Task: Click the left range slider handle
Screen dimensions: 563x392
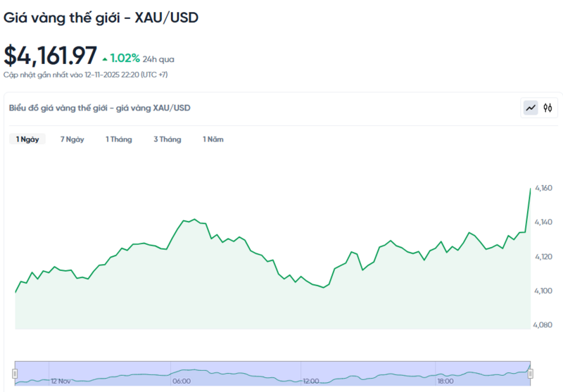Action: pyautogui.click(x=15, y=373)
